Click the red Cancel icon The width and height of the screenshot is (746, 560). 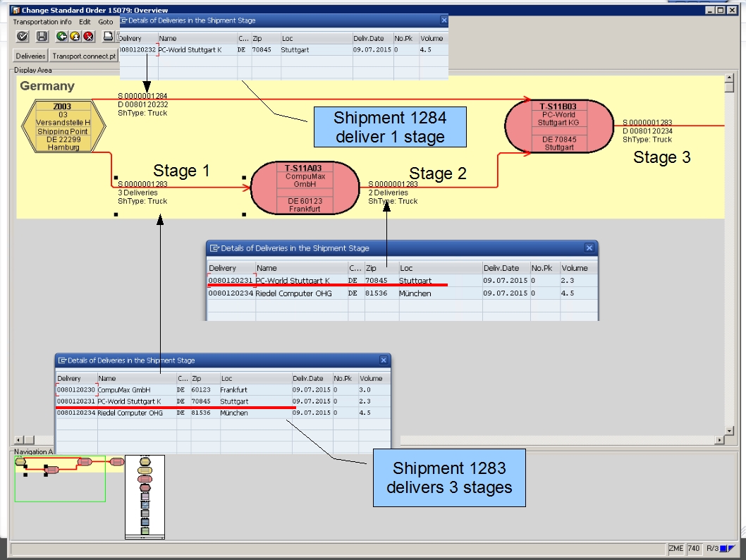87,36
